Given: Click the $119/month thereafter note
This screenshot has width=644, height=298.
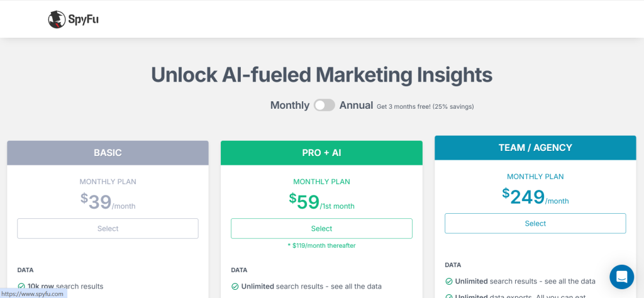Looking at the screenshot, I should click(321, 245).
